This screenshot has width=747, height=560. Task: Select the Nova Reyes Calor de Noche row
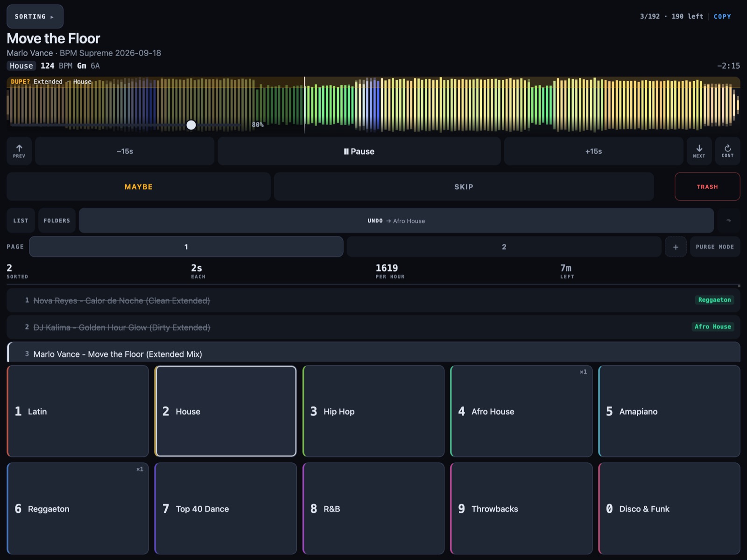point(373,300)
